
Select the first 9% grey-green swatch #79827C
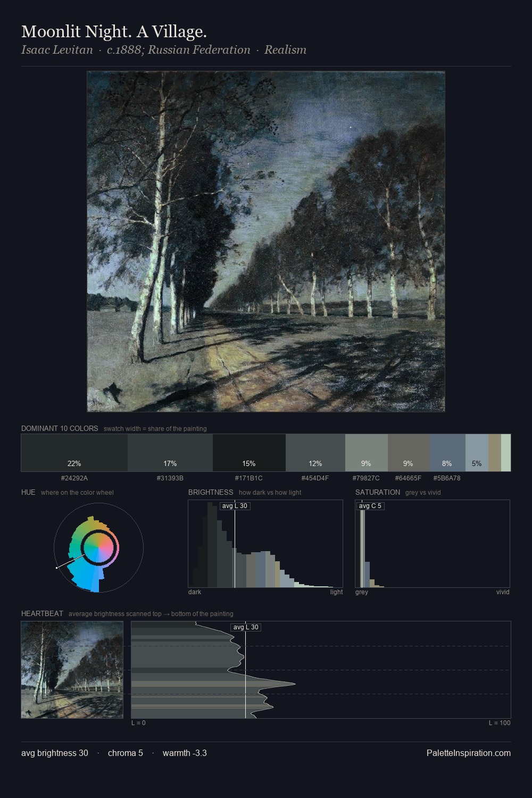(367, 453)
